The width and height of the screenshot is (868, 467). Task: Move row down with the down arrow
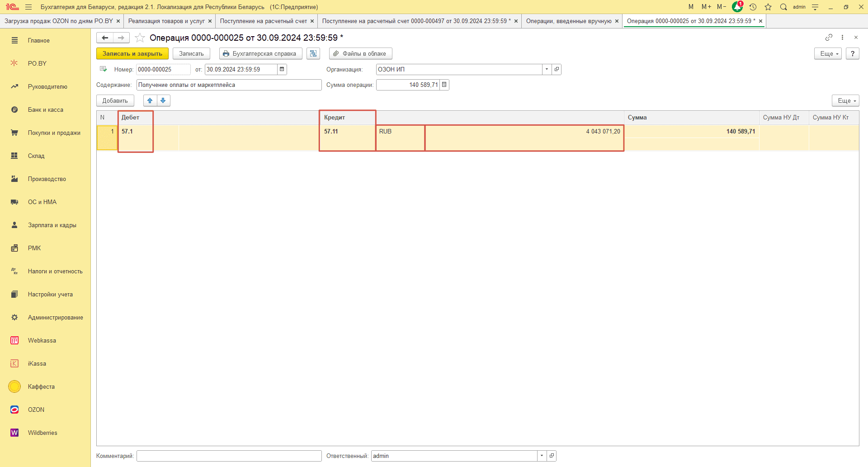point(163,100)
